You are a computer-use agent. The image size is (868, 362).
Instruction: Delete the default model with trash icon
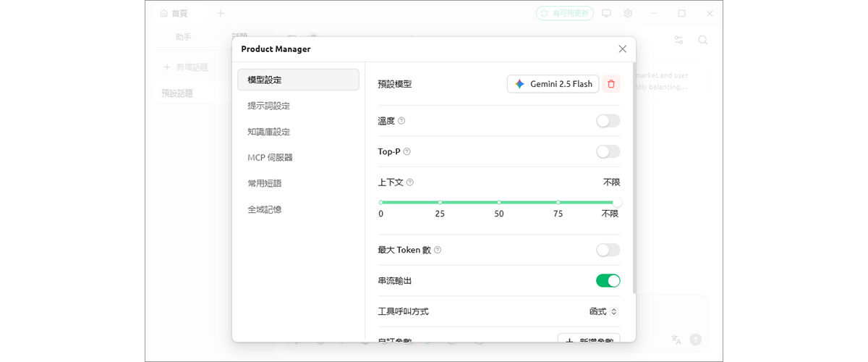pyautogui.click(x=611, y=84)
